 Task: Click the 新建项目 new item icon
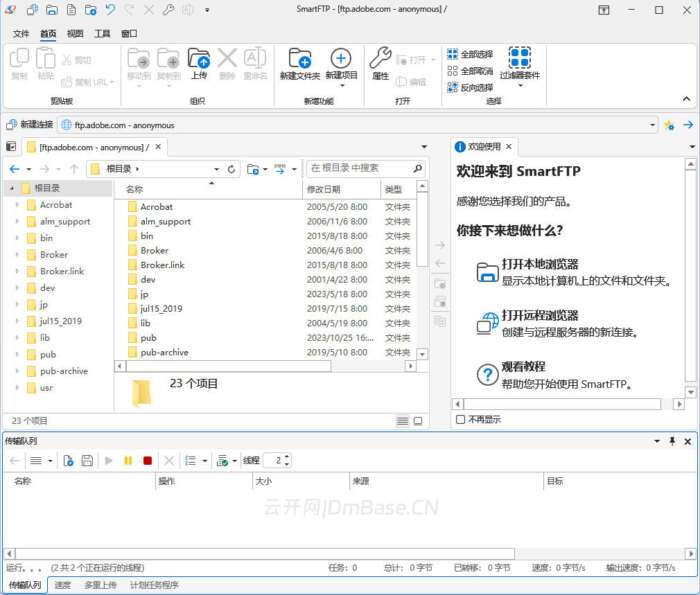(x=341, y=58)
